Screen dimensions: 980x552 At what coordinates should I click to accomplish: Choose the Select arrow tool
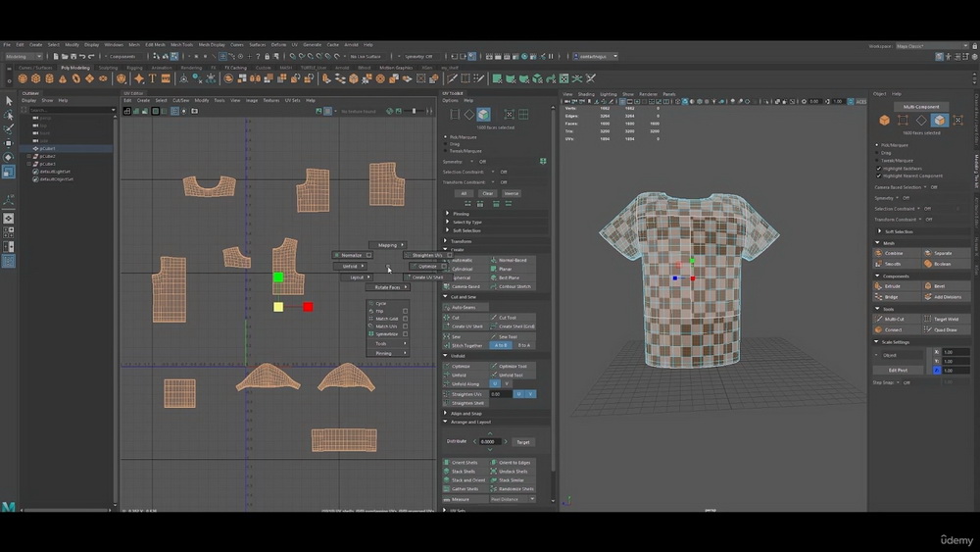click(x=9, y=101)
